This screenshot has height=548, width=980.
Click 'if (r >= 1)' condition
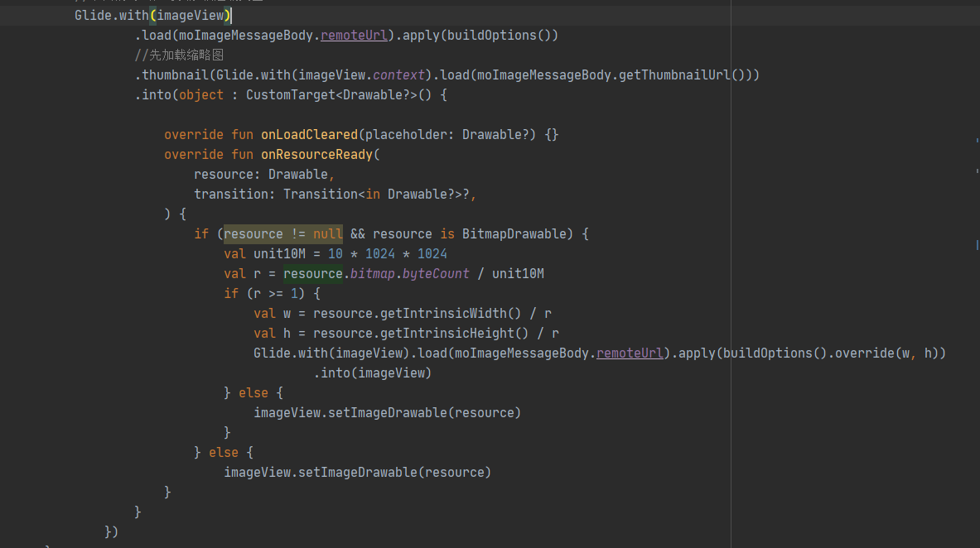click(x=264, y=294)
